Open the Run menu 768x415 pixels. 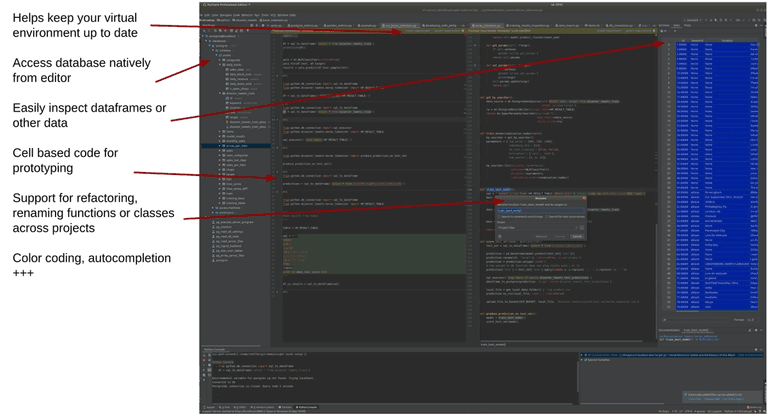pos(256,15)
